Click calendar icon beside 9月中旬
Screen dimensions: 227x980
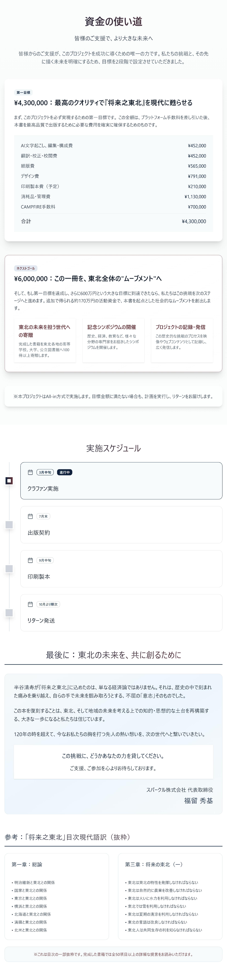30,560
